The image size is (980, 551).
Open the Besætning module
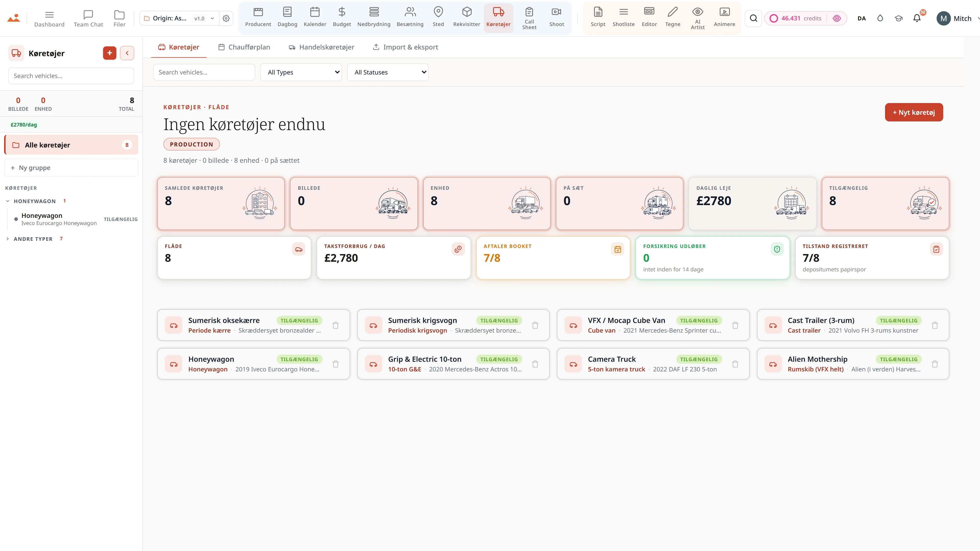click(410, 18)
